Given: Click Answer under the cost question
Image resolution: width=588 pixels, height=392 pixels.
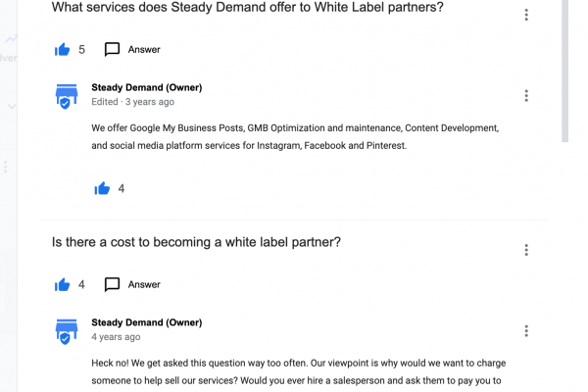Looking at the screenshot, I should pyautogui.click(x=143, y=284).
